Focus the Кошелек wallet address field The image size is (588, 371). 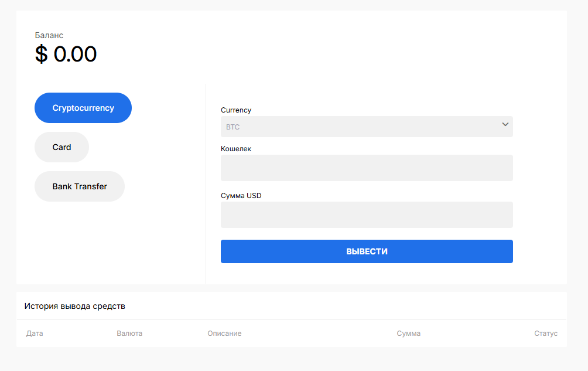[x=367, y=168]
